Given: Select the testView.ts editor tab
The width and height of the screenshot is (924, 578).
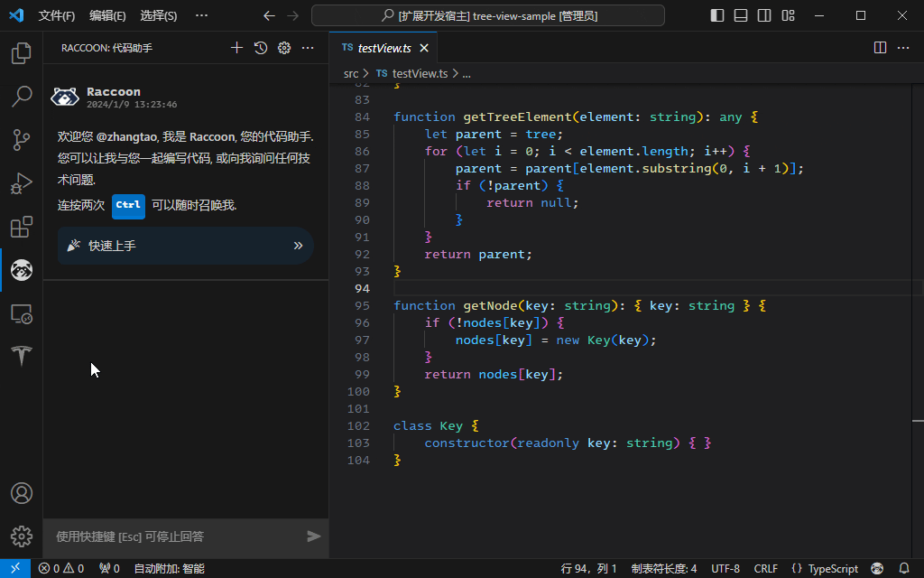Looking at the screenshot, I should pos(383,48).
